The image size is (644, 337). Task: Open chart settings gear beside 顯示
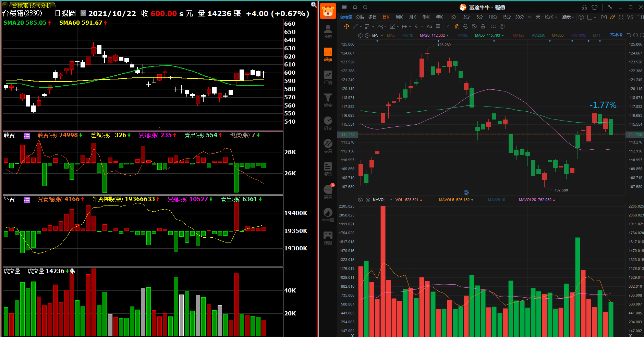pos(581,17)
